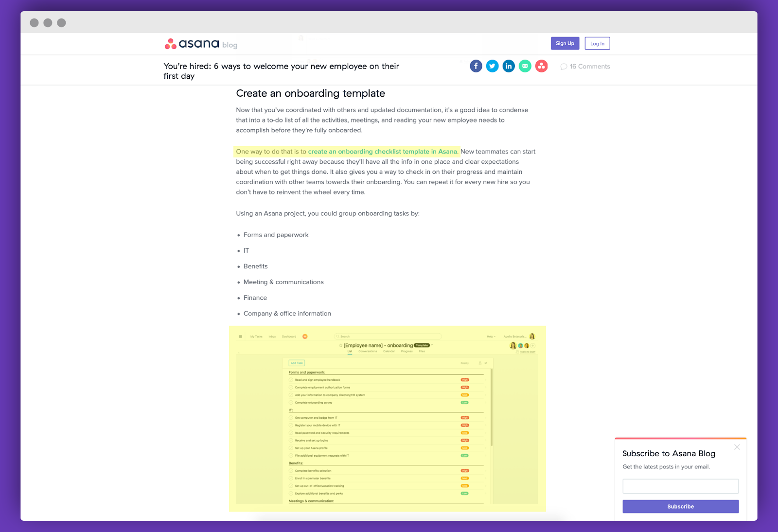
Task: Click the High priority tag on 'Read and sign employee handbook'
Action: point(465,380)
